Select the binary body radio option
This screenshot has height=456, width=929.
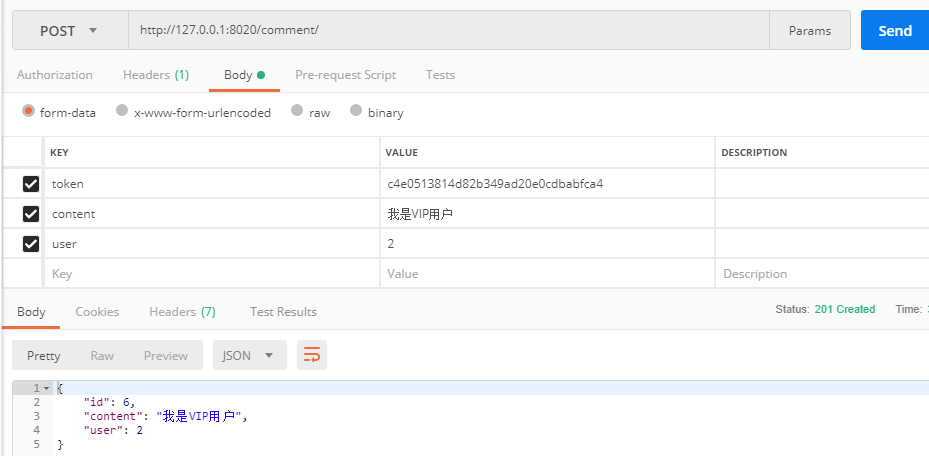click(x=355, y=111)
